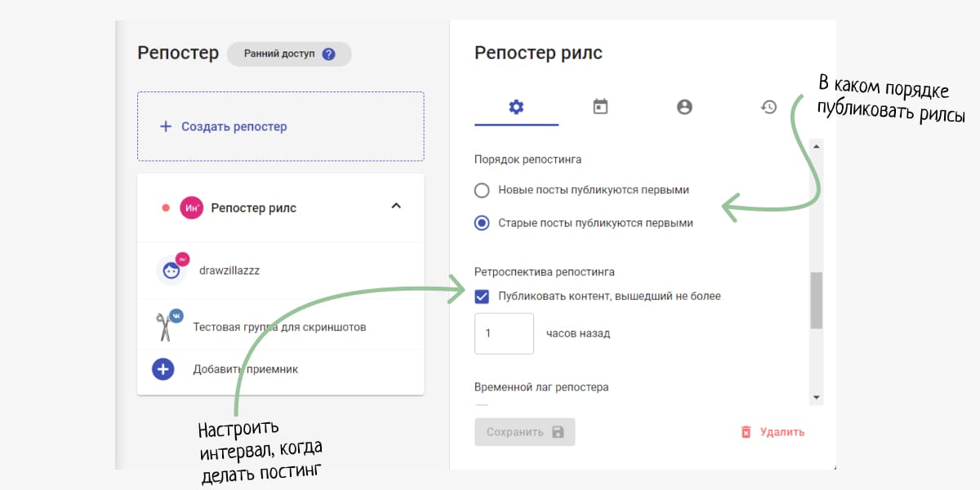The width and height of the screenshot is (980, 490).
Task: Collapse the Репостер рилс chevron
Action: [396, 207]
